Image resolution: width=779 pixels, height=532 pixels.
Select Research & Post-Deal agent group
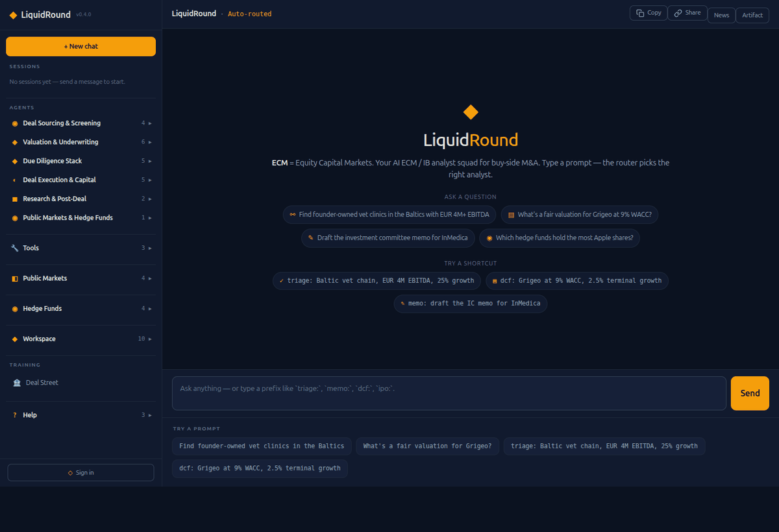pyautogui.click(x=80, y=199)
